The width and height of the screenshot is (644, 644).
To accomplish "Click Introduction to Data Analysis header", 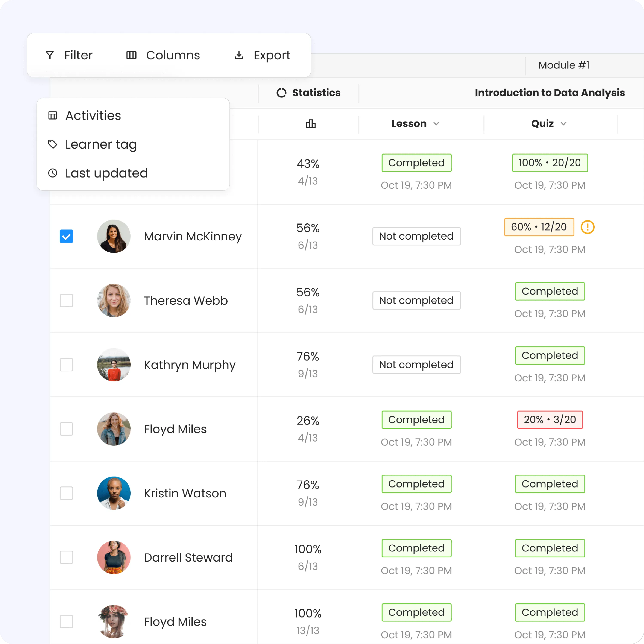I will 550,93.
